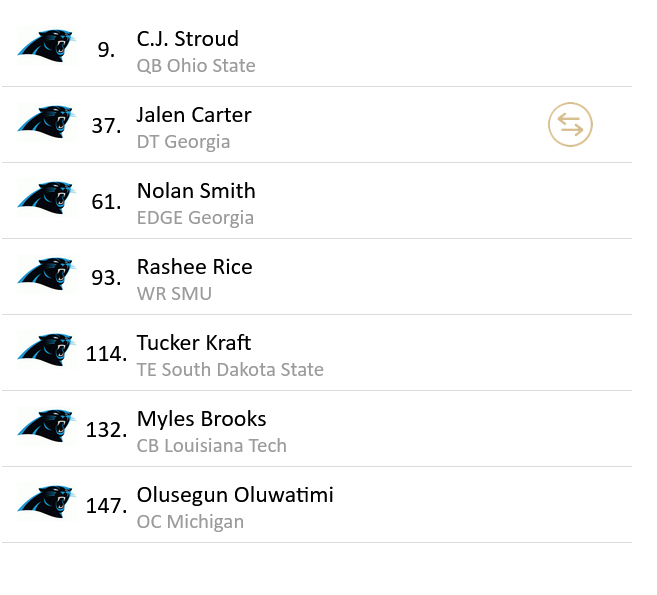Image resolution: width=657 pixels, height=595 pixels.
Task: Click Panthers logo beside Myles Brooks
Action: [46, 426]
